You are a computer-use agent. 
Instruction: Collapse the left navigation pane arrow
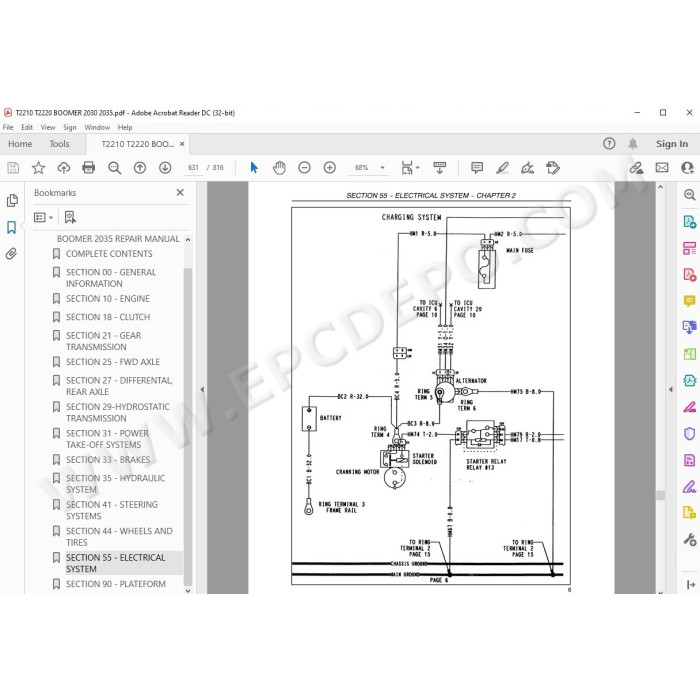tap(202, 389)
